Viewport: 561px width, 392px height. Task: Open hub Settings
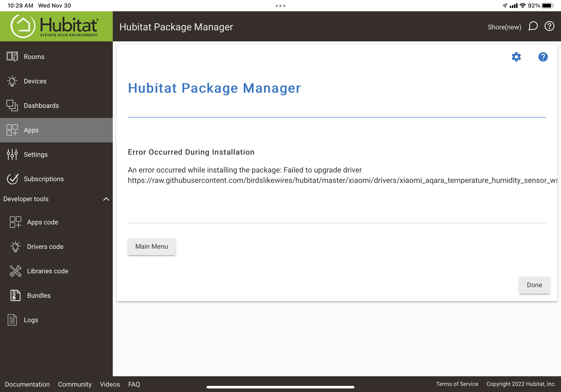36,154
